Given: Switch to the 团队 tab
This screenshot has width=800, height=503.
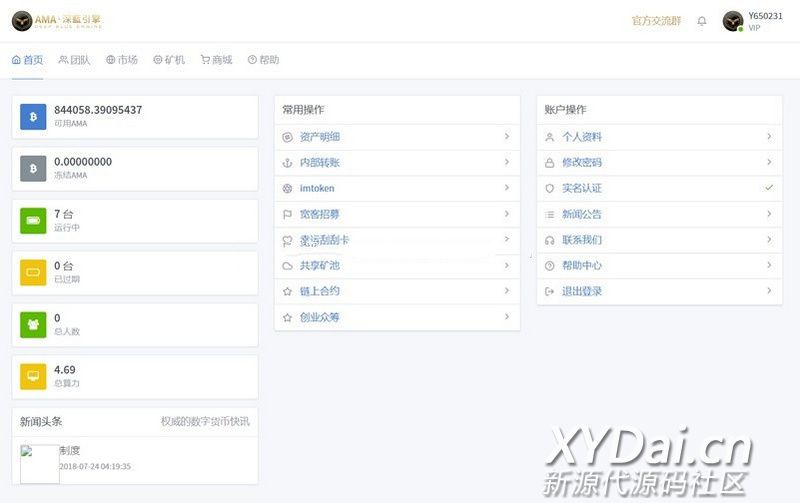Looking at the screenshot, I should [74, 60].
